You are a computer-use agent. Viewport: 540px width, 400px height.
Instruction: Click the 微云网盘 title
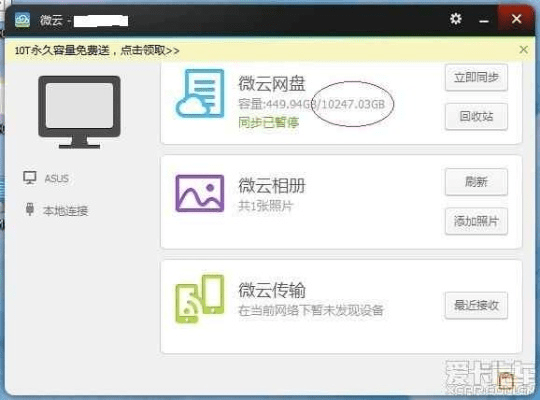coord(272,84)
